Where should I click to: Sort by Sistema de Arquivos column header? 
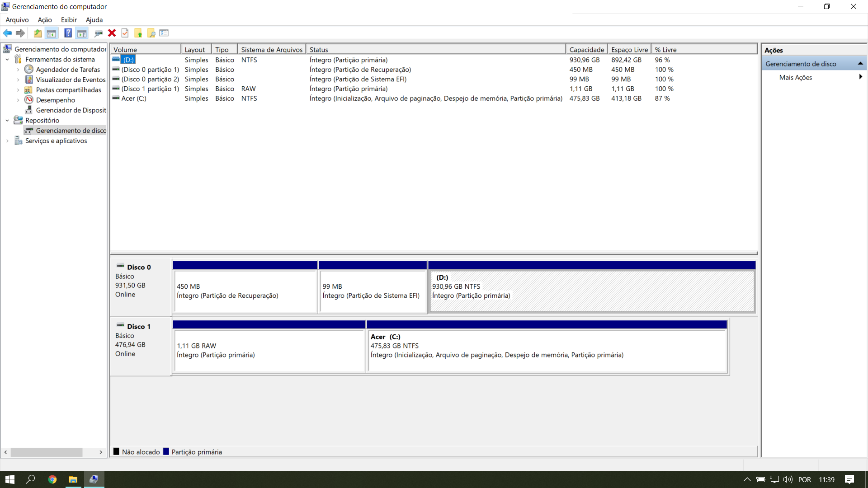[x=271, y=49]
